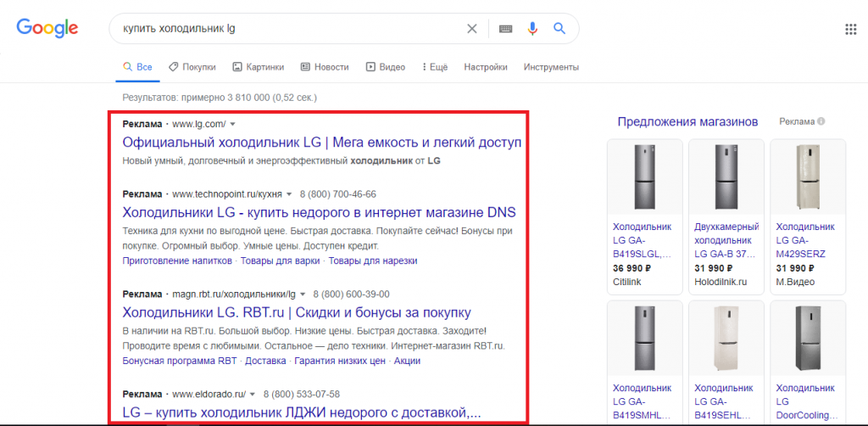868x426 pixels.
Task: Open Гарантия низких цен sitelink
Action: (x=339, y=361)
